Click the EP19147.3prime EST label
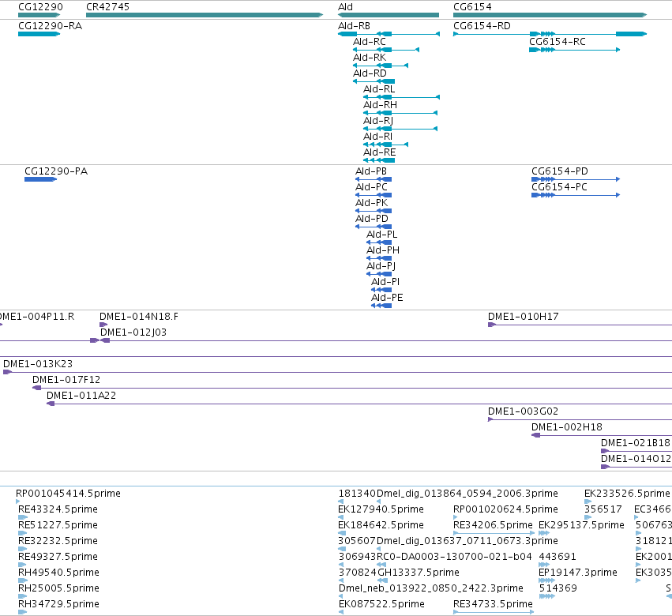 tap(578, 573)
